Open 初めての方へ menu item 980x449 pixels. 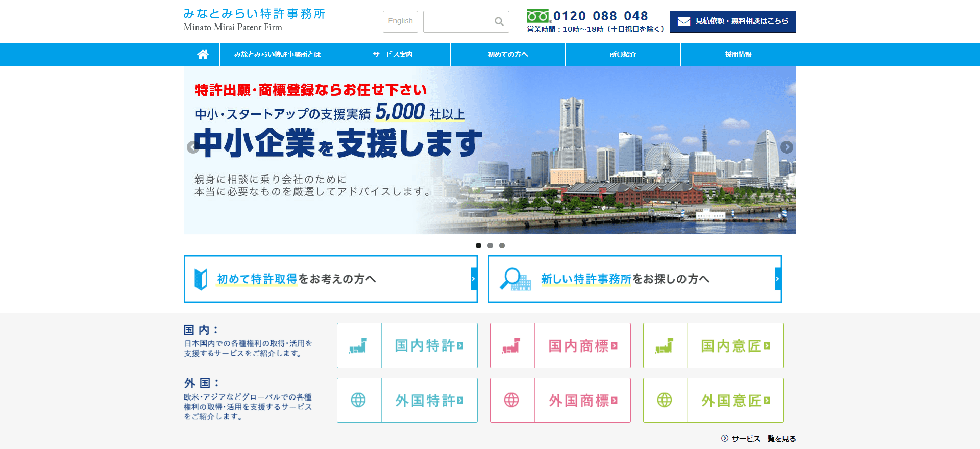click(508, 55)
